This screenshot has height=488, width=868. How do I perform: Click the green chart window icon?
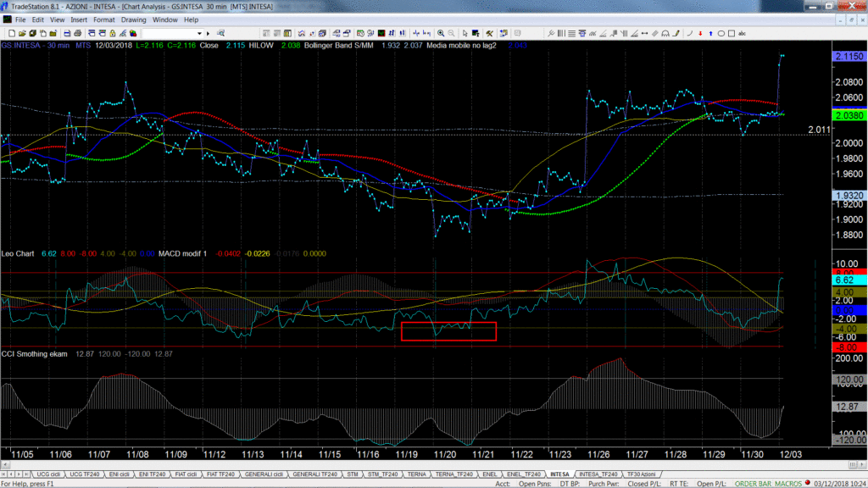tap(381, 33)
